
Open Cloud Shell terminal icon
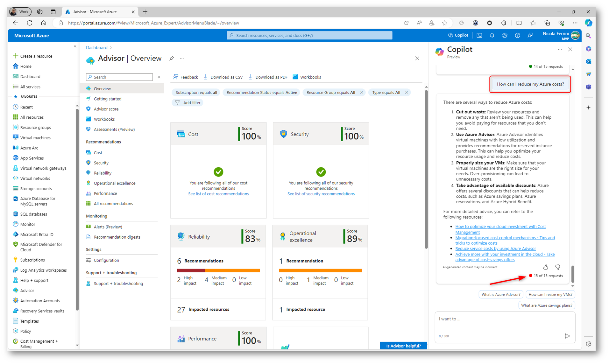(479, 35)
